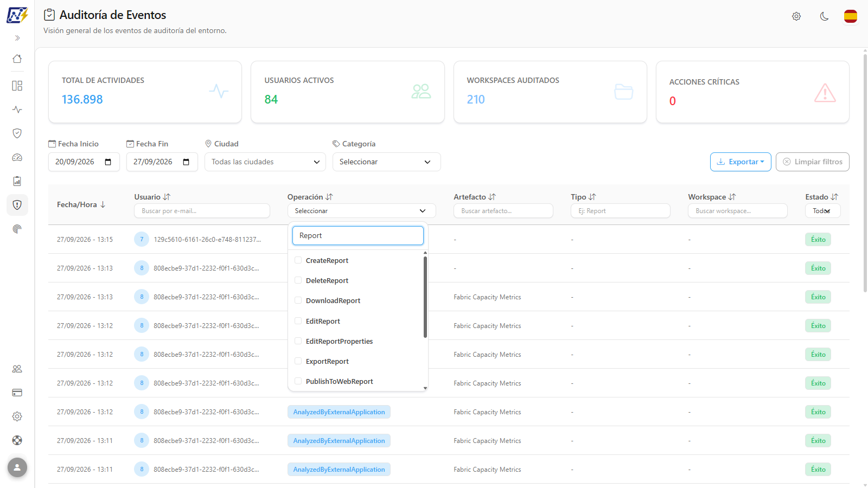Open the help lifebuoy icon in the sidebar
This screenshot has width=868, height=488.
pyautogui.click(x=17, y=440)
